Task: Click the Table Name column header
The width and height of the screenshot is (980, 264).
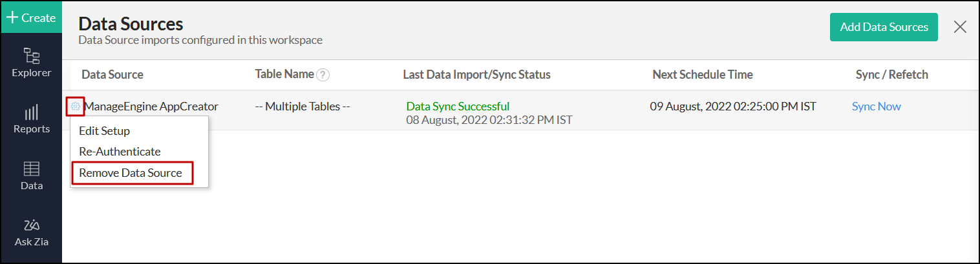Action: coord(284,74)
